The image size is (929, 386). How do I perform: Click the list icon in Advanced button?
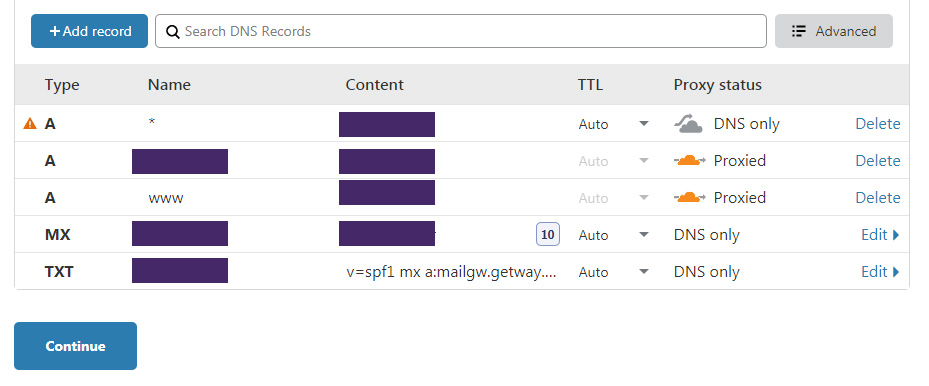click(799, 31)
